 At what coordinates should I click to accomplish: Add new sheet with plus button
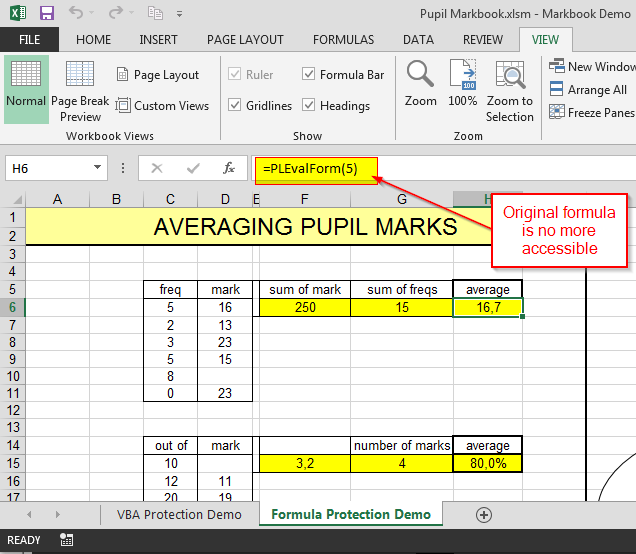pos(484,514)
